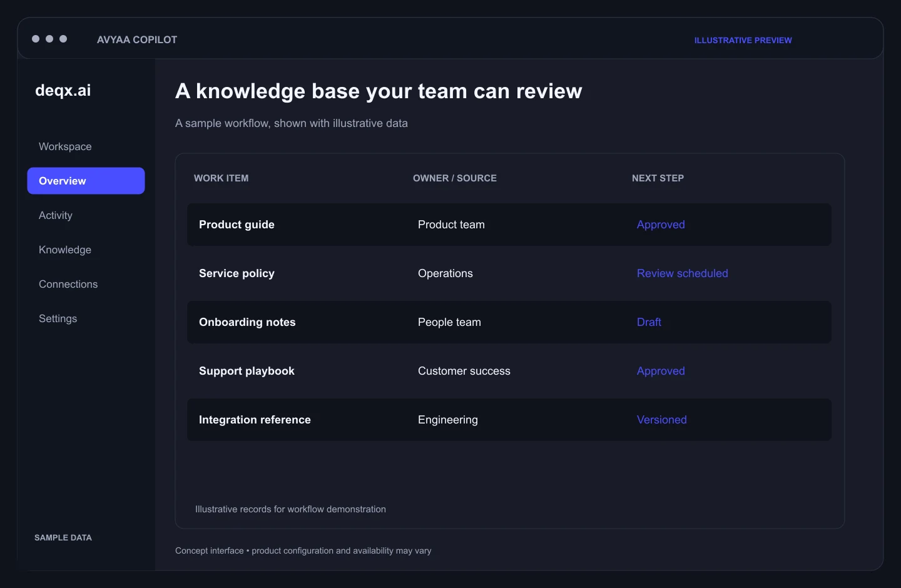This screenshot has width=901, height=588.
Task: Click the ILLUSTRATIVE PREVIEW label
Action: coord(743,40)
